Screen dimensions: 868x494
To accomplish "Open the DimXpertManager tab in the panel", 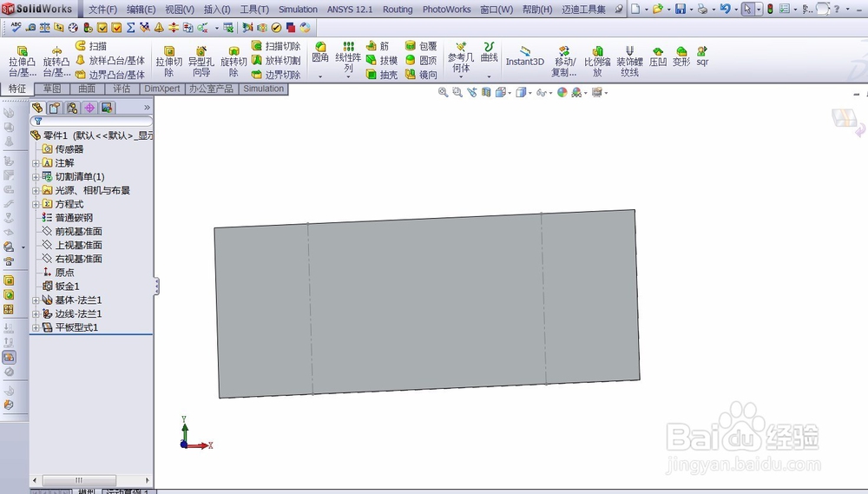I will tap(89, 108).
